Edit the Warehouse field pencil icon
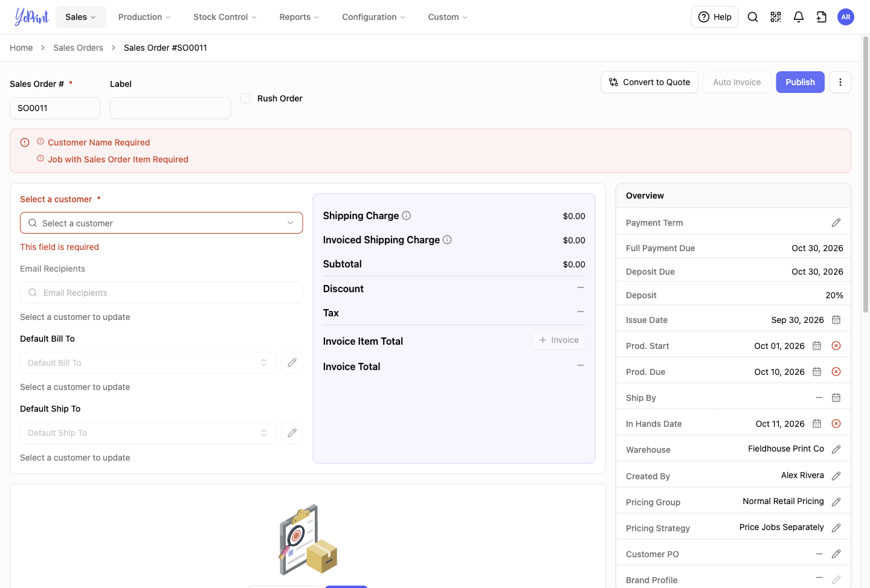 [x=836, y=450]
